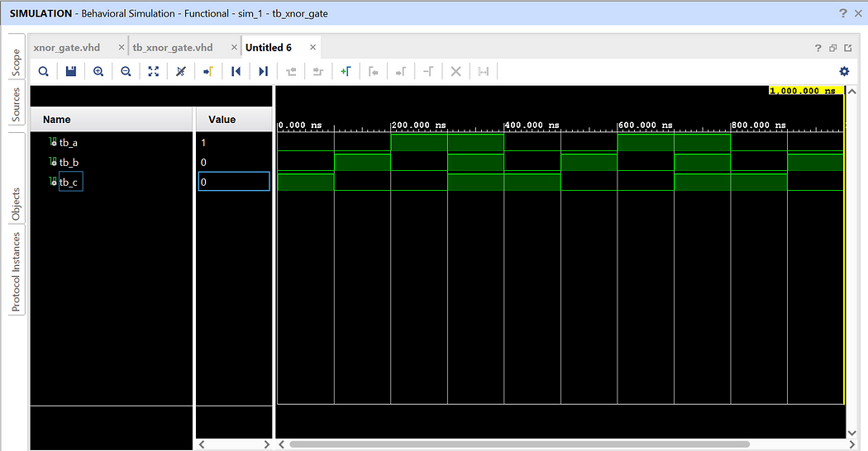
Task: Select the Untitled 6 waveform tab
Action: tap(269, 48)
